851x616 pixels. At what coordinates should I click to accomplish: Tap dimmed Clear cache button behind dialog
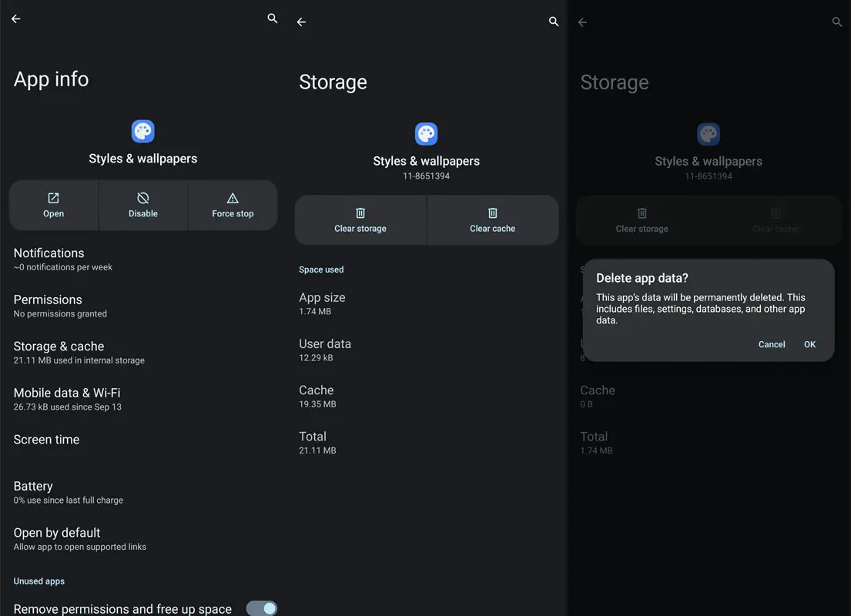coord(776,220)
